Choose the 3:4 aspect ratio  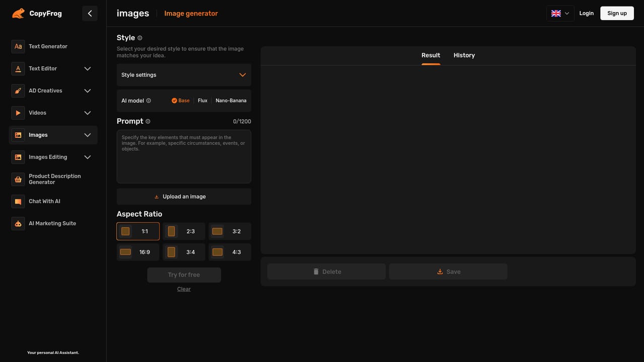pos(184,252)
